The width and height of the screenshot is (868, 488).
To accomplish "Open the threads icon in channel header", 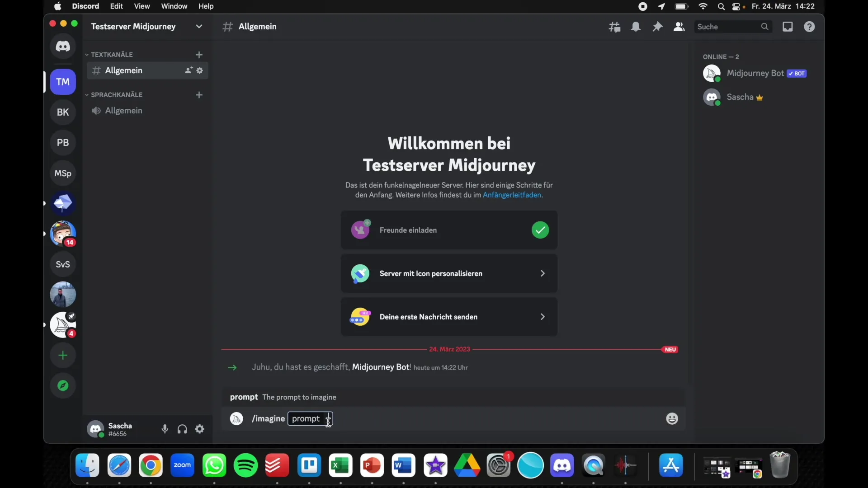I will pos(614,27).
